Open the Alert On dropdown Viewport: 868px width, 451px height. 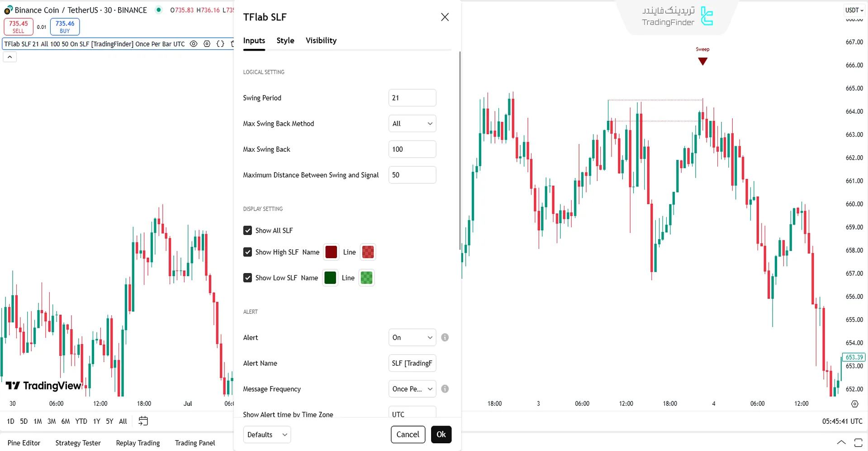tap(412, 337)
